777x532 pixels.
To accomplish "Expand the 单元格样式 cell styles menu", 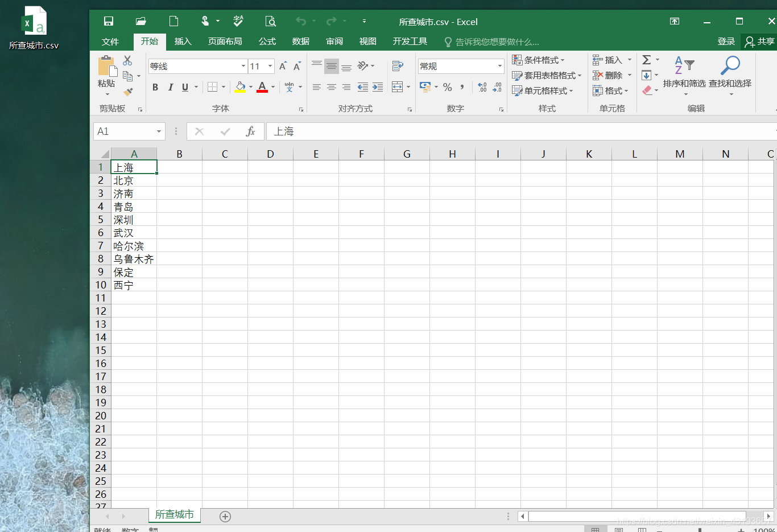I will pos(543,90).
